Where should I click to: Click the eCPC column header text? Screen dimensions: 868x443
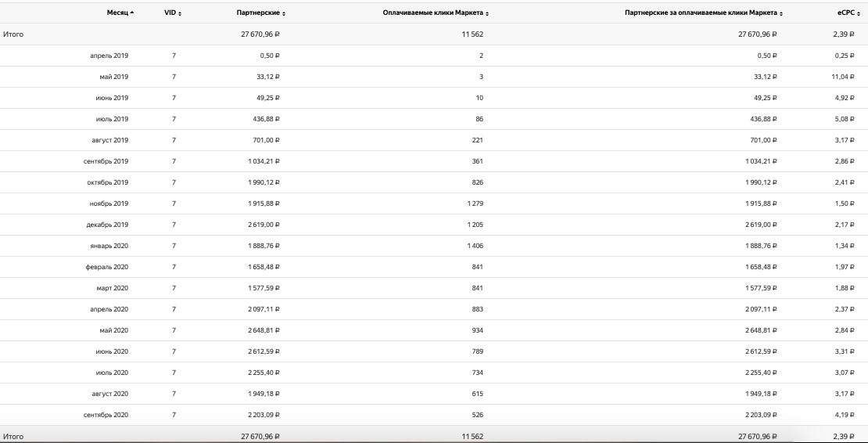click(845, 13)
